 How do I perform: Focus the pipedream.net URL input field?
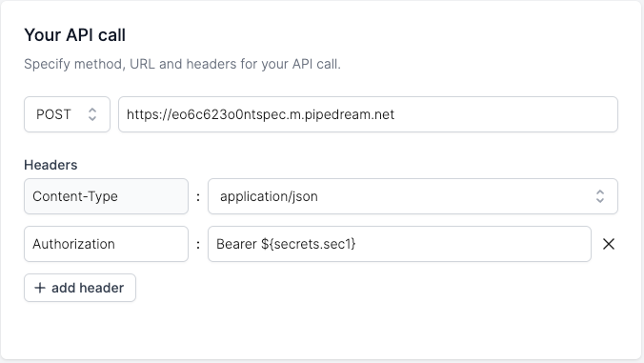(x=368, y=114)
